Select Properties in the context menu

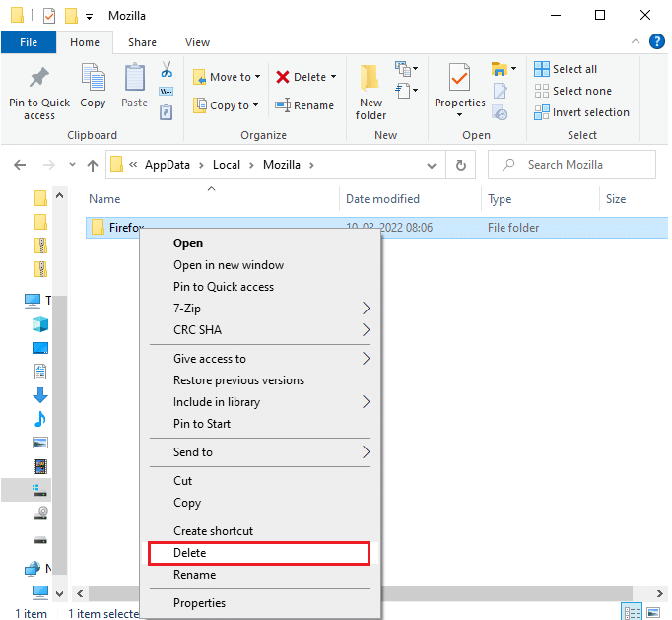(260, 603)
